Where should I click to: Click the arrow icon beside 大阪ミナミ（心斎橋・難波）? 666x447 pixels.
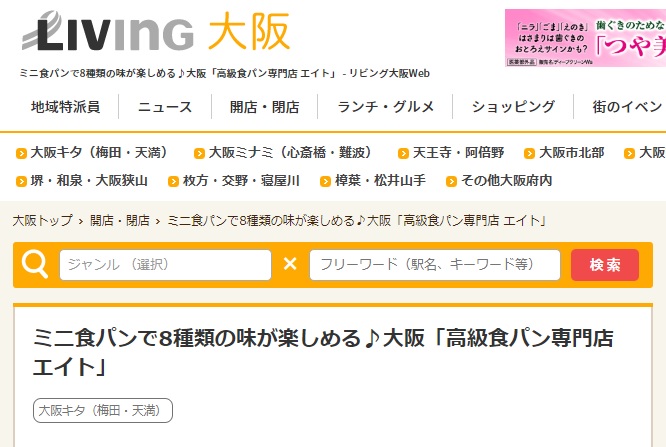point(199,154)
